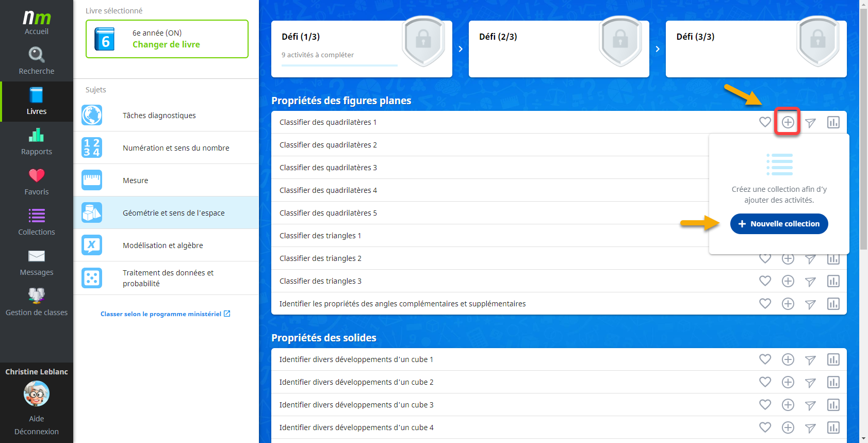Image resolution: width=868 pixels, height=443 pixels.
Task: Send développements d'un cube 4 activity
Action: point(810,428)
